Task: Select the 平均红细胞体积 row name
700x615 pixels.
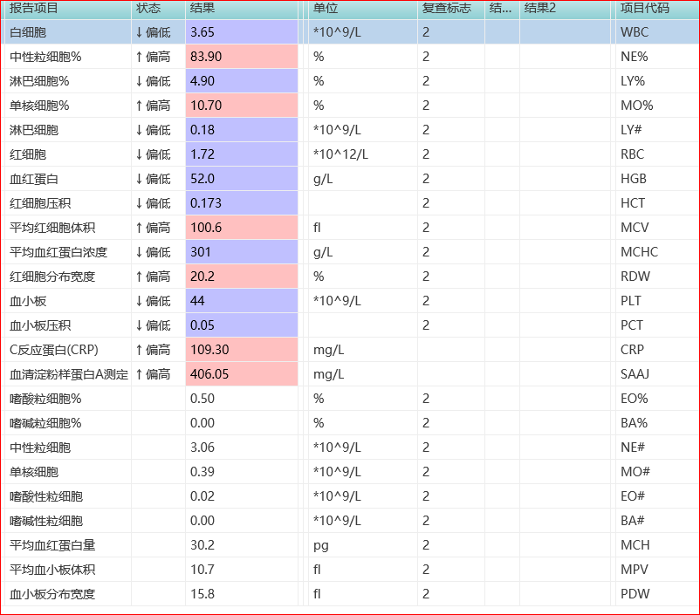Action: click(x=52, y=228)
